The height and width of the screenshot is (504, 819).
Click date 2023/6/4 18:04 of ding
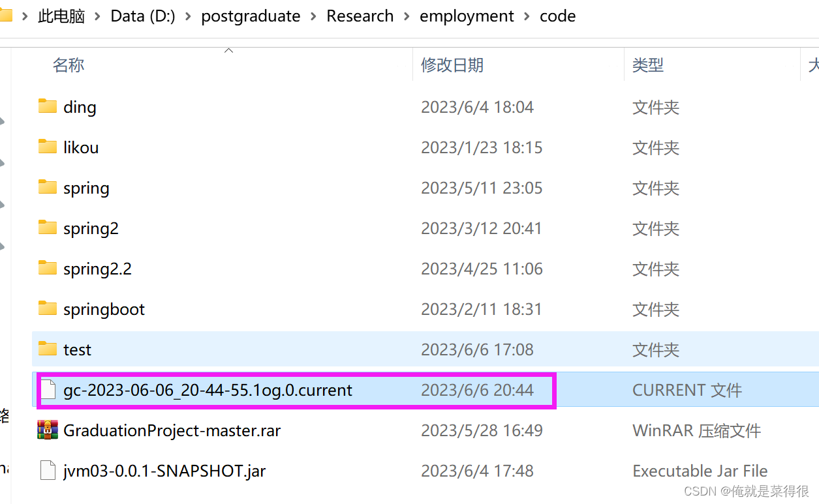pyautogui.click(x=477, y=107)
